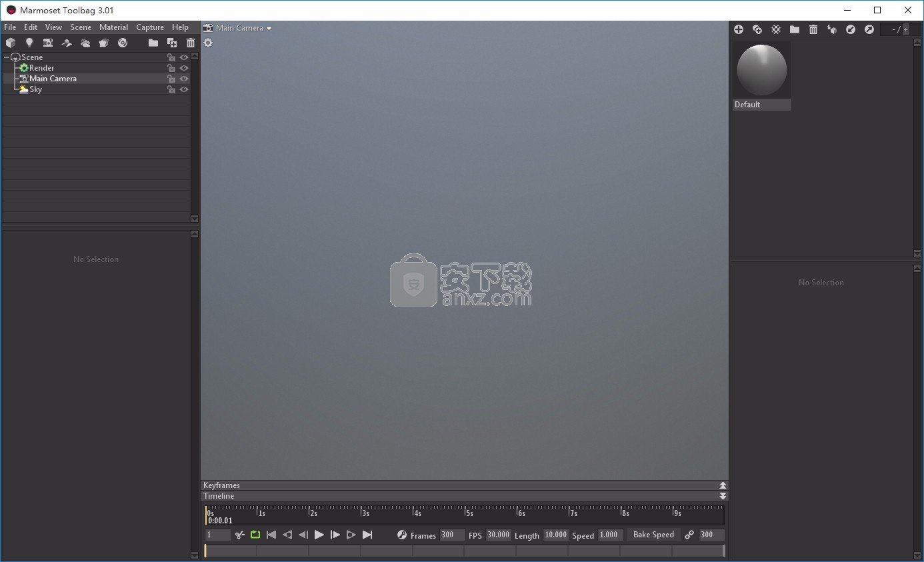
Task: Apply material to selected mesh icon
Action: click(832, 29)
